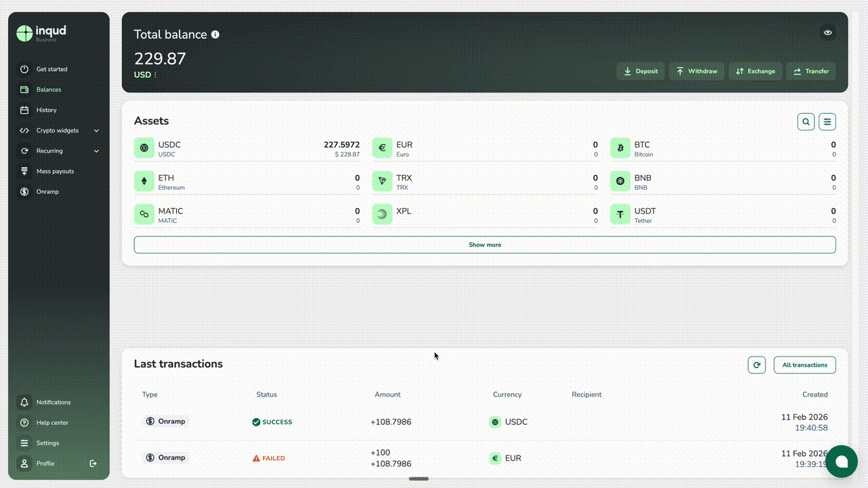Go to History in the sidebar
Image resolution: width=868 pixels, height=488 pixels.
click(46, 110)
